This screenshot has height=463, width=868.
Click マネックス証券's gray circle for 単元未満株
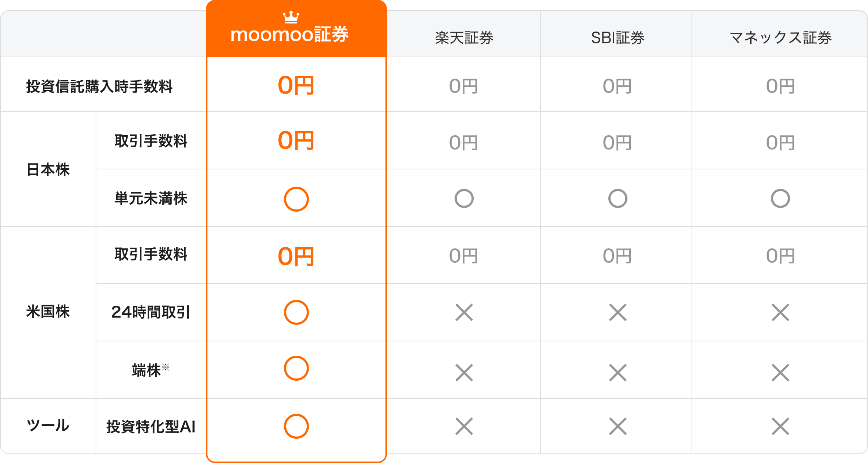[780, 198]
